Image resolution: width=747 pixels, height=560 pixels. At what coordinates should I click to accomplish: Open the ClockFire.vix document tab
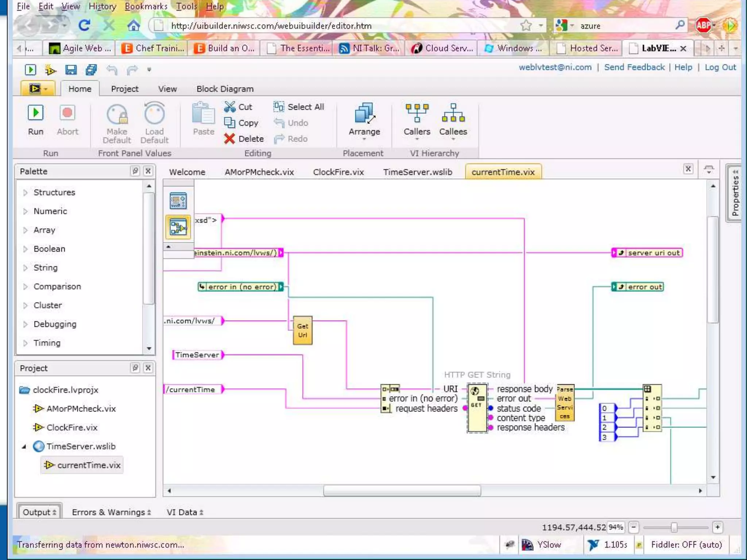338,172
